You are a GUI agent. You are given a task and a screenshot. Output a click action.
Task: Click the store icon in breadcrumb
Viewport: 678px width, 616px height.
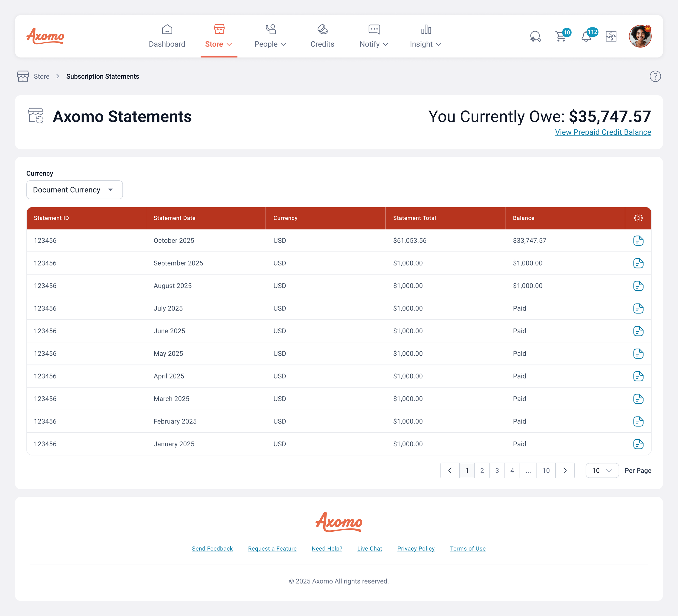tap(23, 76)
